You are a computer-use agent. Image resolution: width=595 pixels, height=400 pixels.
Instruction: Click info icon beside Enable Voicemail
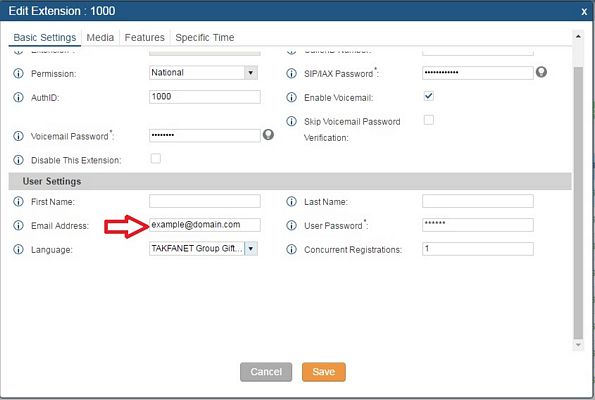tap(291, 97)
